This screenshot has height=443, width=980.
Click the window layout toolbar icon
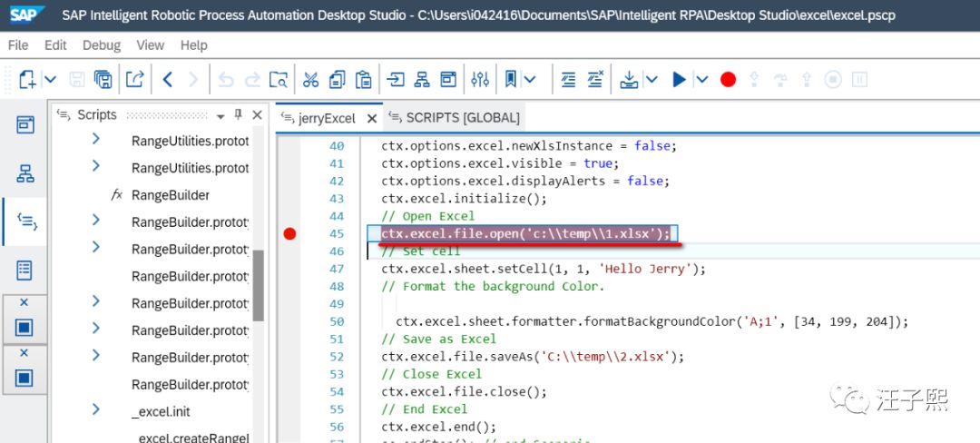coord(448,79)
